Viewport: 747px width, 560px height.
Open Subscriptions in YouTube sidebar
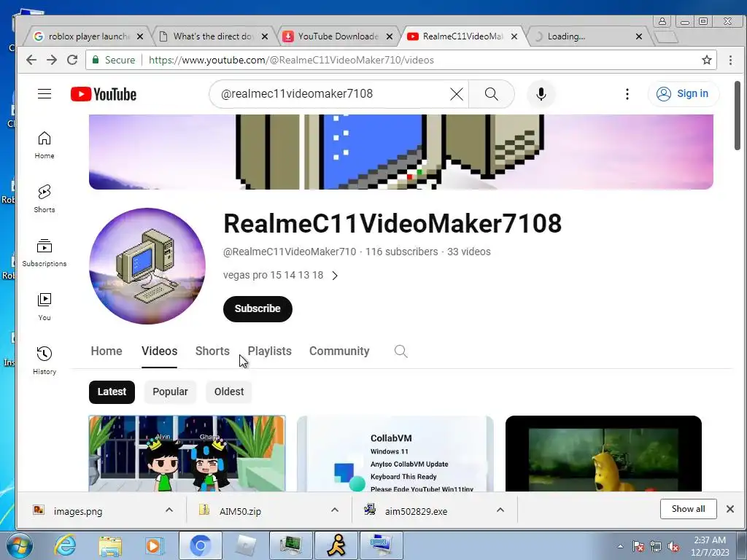[44, 253]
